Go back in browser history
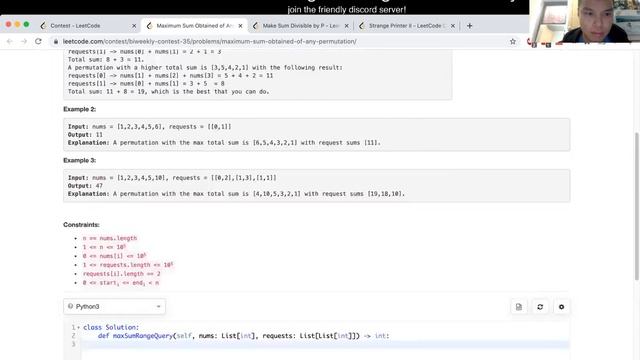Image resolution: width=640 pixels, height=360 pixels. click(x=10, y=41)
